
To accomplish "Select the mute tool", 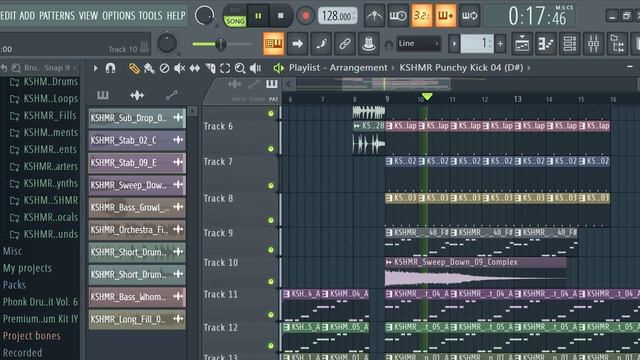I will (x=180, y=68).
